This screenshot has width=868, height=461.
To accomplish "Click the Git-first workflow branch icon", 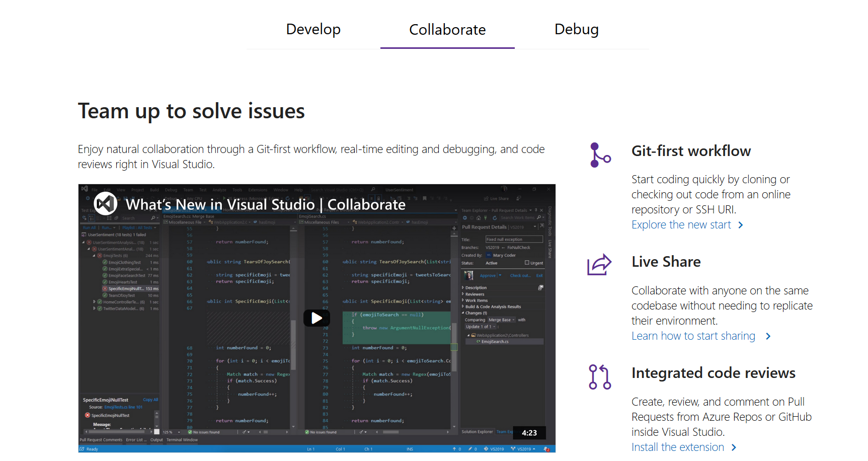I will [x=599, y=155].
